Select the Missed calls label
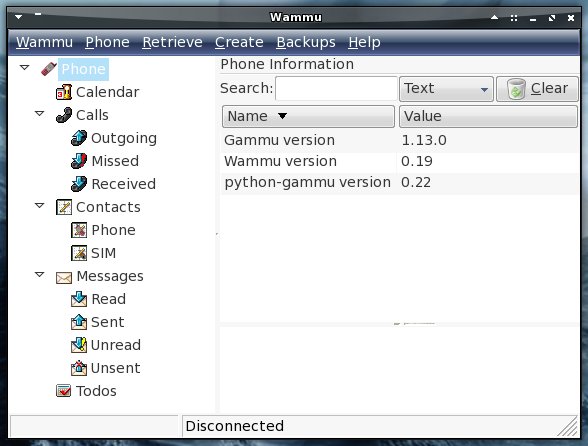This screenshot has width=588, height=446. [x=116, y=161]
